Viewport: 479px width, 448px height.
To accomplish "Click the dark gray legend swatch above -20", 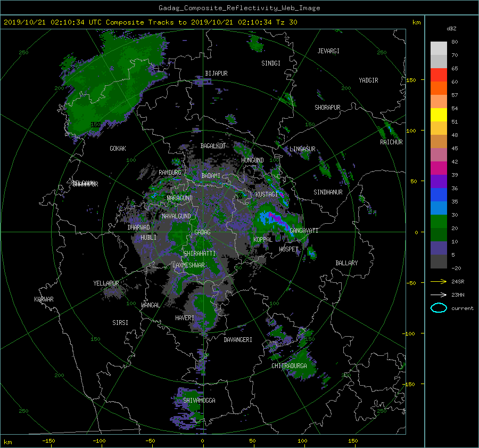I will tap(439, 261).
